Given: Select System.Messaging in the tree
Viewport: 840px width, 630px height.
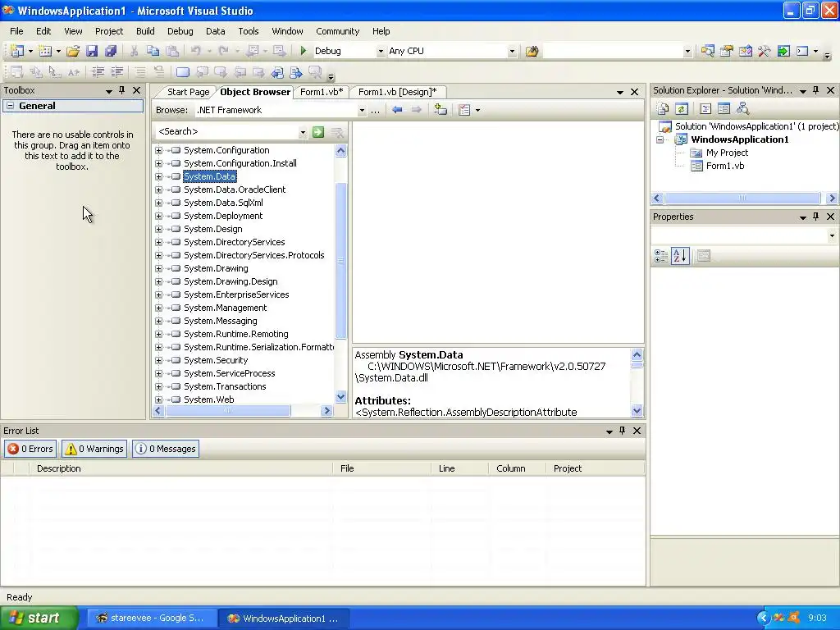Looking at the screenshot, I should pyautogui.click(x=220, y=321).
